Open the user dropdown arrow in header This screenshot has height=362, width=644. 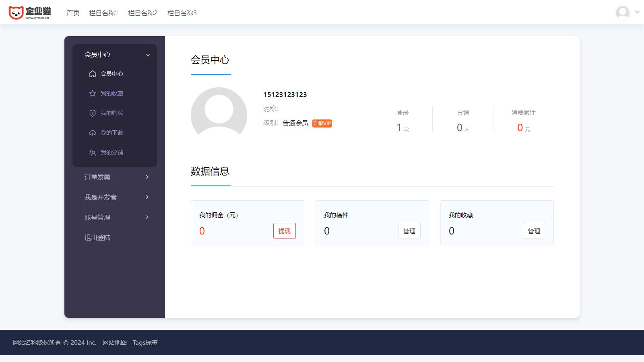pyautogui.click(x=637, y=12)
